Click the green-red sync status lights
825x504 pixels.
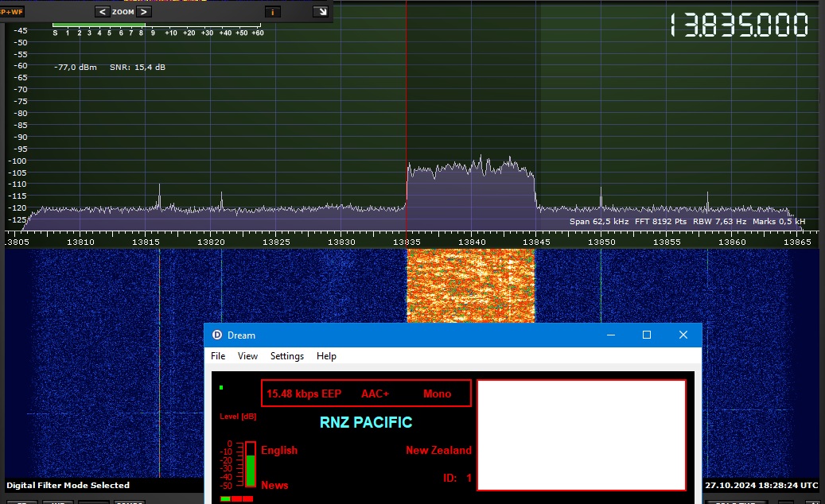point(237,498)
